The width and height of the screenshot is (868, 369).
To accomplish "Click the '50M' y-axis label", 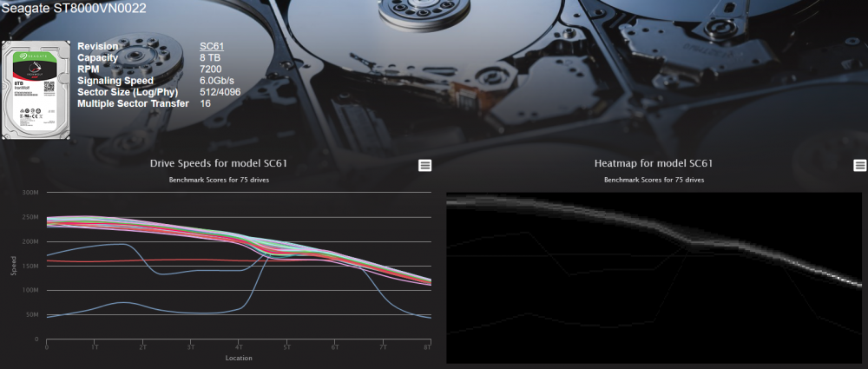I will click(31, 314).
